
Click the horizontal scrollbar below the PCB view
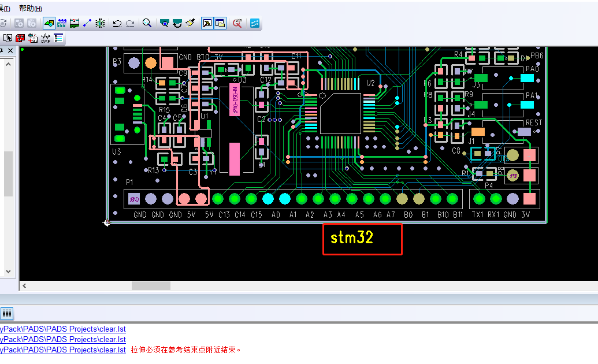(150, 285)
